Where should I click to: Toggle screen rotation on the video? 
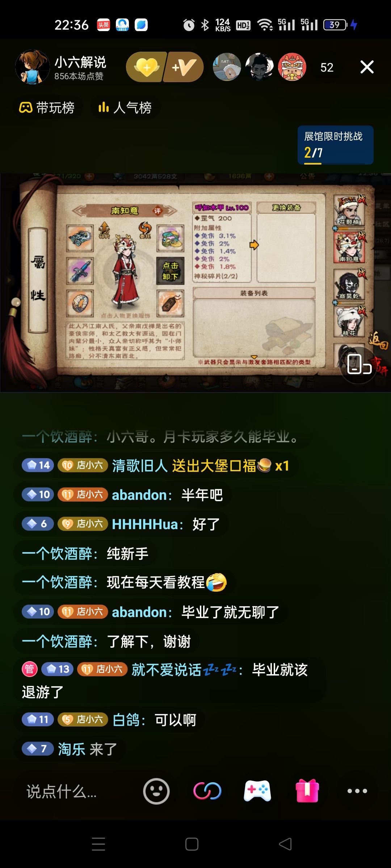coord(359,365)
